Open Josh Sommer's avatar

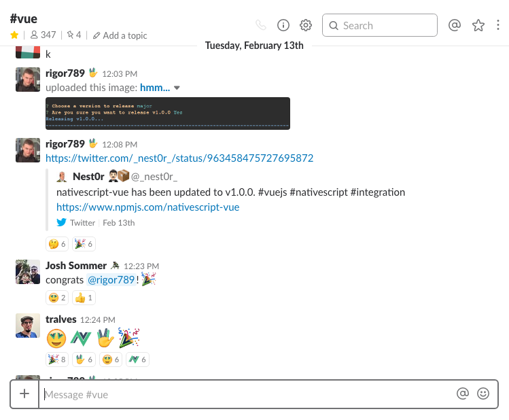tap(28, 272)
